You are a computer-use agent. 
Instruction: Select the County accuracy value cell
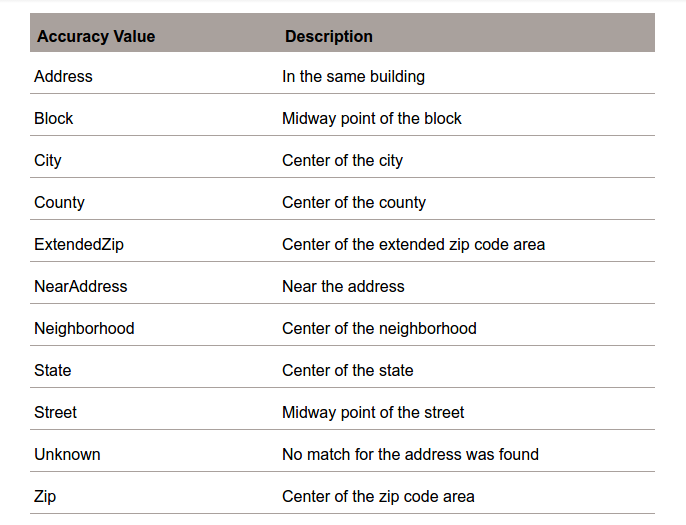[x=59, y=202]
